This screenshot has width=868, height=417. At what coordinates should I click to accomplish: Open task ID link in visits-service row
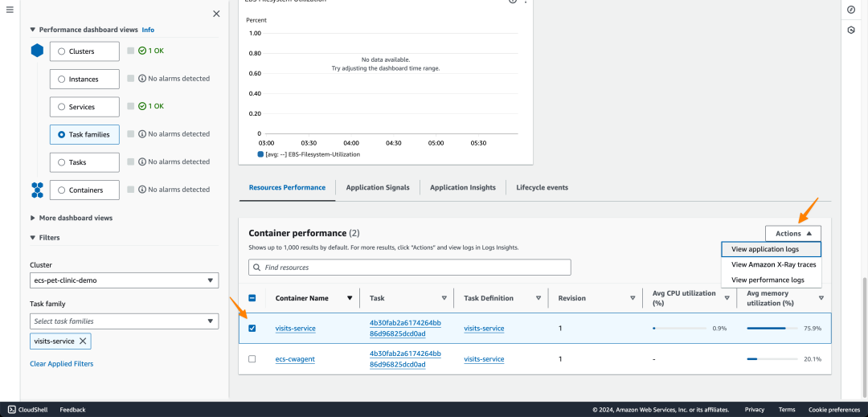pos(405,328)
